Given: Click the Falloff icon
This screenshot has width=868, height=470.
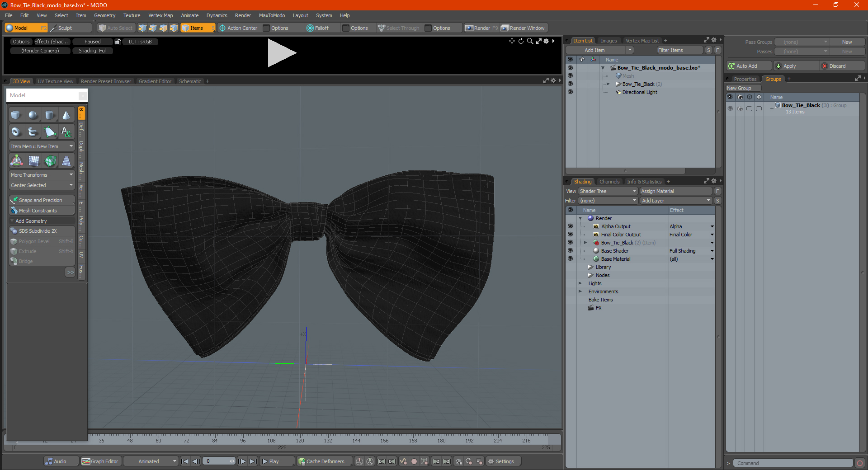Looking at the screenshot, I should pyautogui.click(x=310, y=28).
